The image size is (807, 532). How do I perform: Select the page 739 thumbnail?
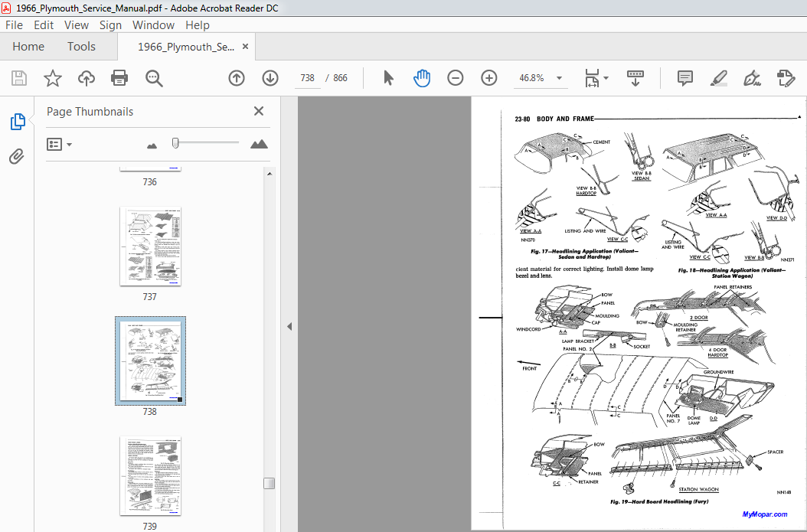[x=150, y=476]
